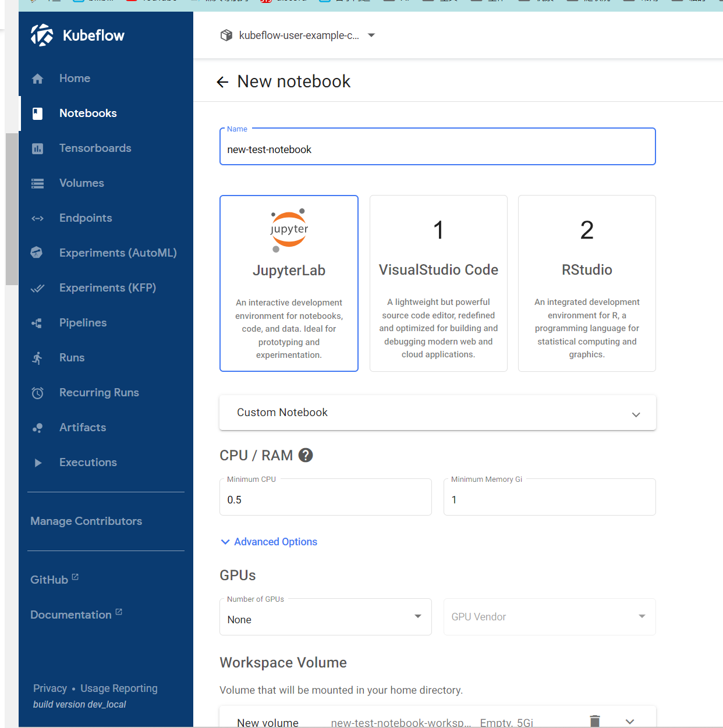Expand the Custom Notebook panel
Viewport: 723px width, 728px height.
[438, 413]
